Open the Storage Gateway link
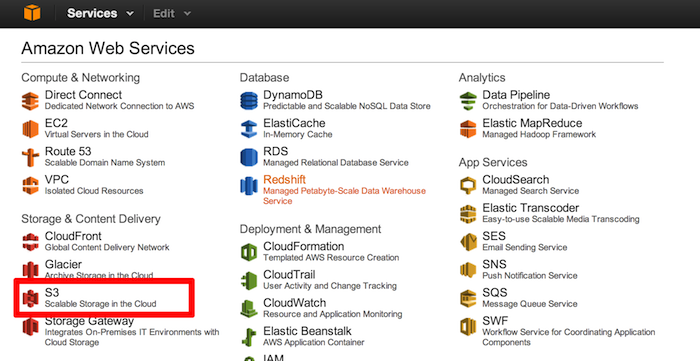 pos(89,321)
